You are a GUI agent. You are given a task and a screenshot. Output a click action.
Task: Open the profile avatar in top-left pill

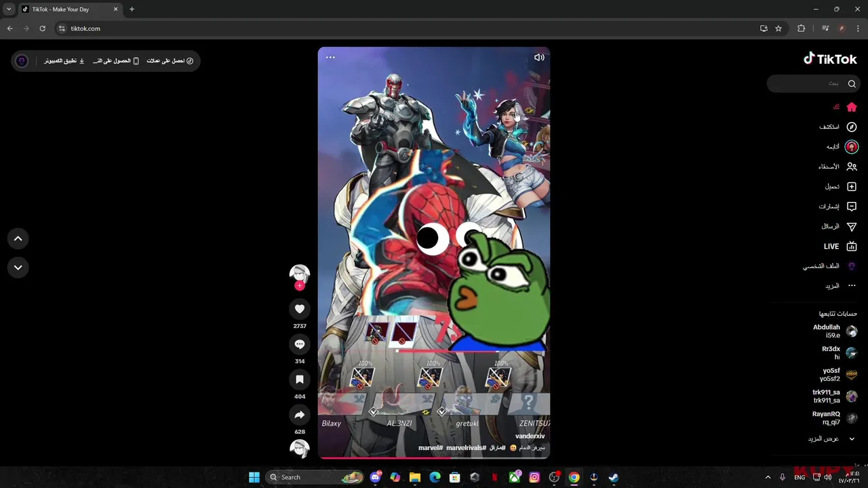pos(22,61)
